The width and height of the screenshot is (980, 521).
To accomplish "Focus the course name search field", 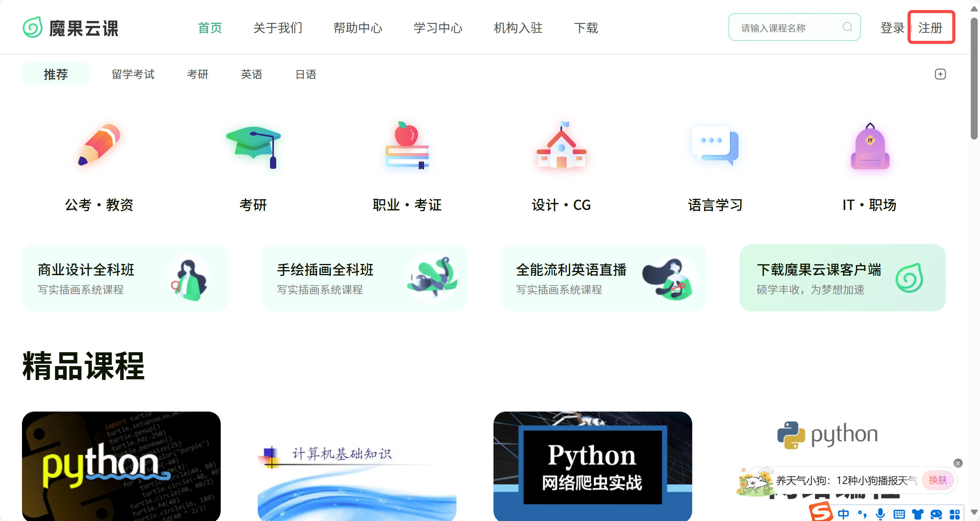I will (x=794, y=27).
